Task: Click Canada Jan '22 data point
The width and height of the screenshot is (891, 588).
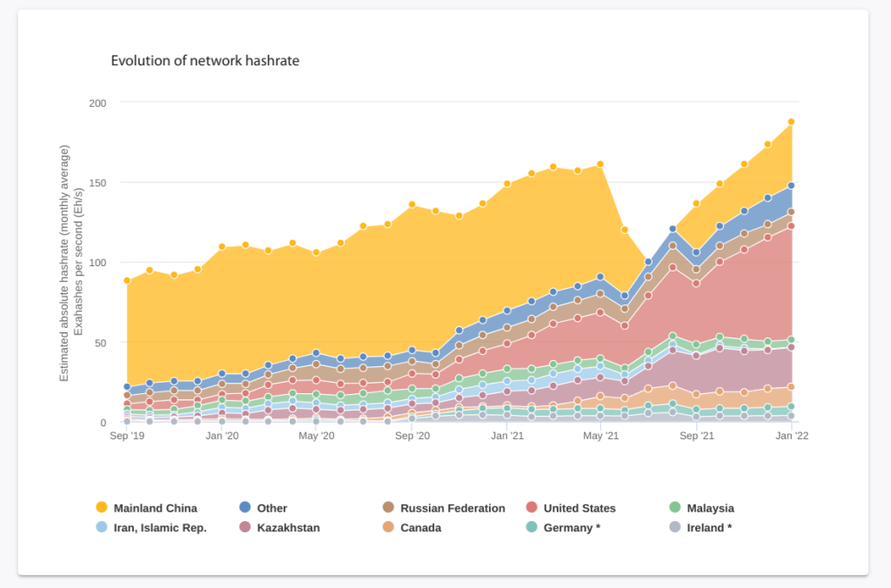Action: pos(791,387)
